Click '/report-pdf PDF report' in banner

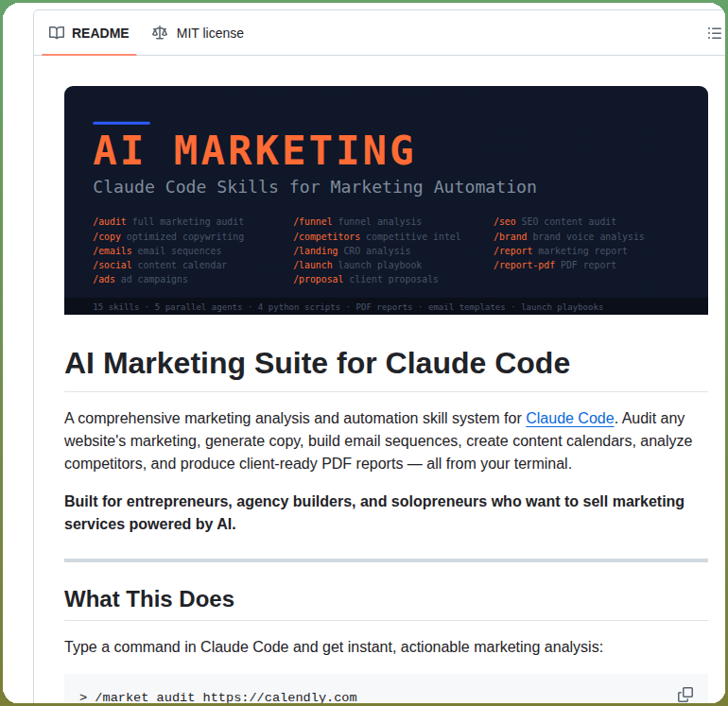[555, 265]
